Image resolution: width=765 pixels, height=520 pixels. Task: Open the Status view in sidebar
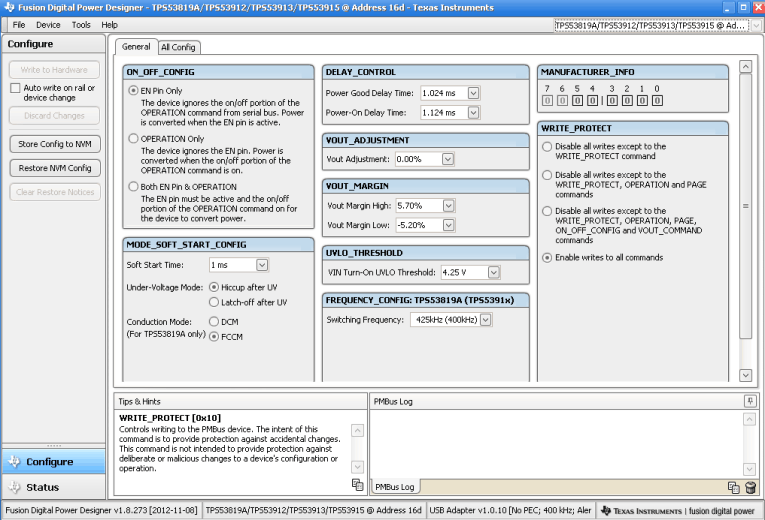point(42,487)
